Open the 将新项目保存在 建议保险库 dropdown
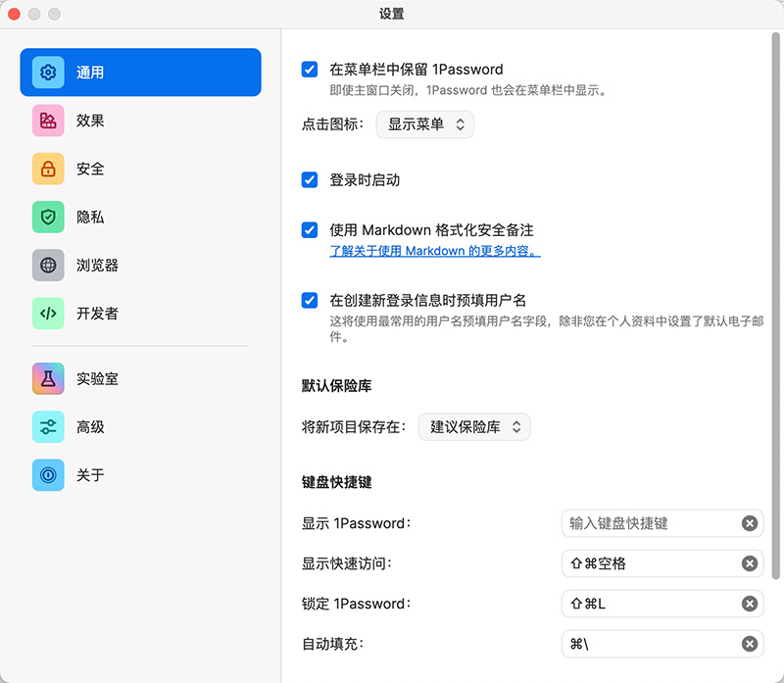The image size is (784, 683). coord(474,427)
